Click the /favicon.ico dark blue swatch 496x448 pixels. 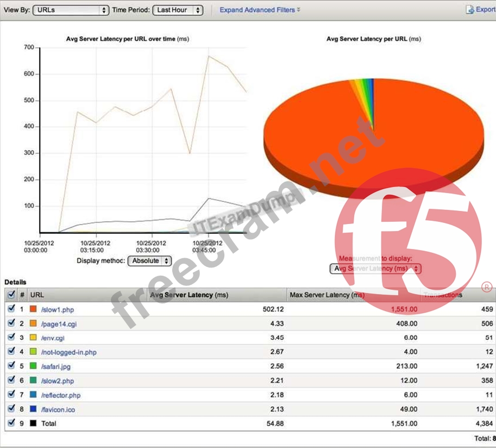(x=33, y=409)
